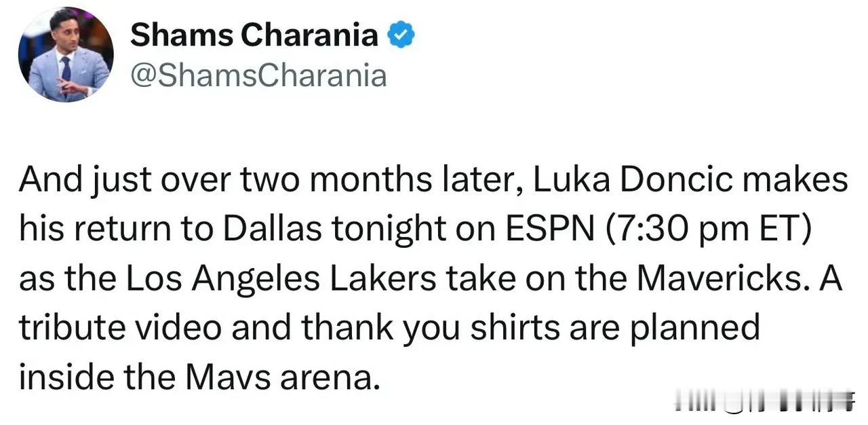The image size is (868, 425).
Task: Click Shams Charania's profile avatar
Action: pos(66,55)
